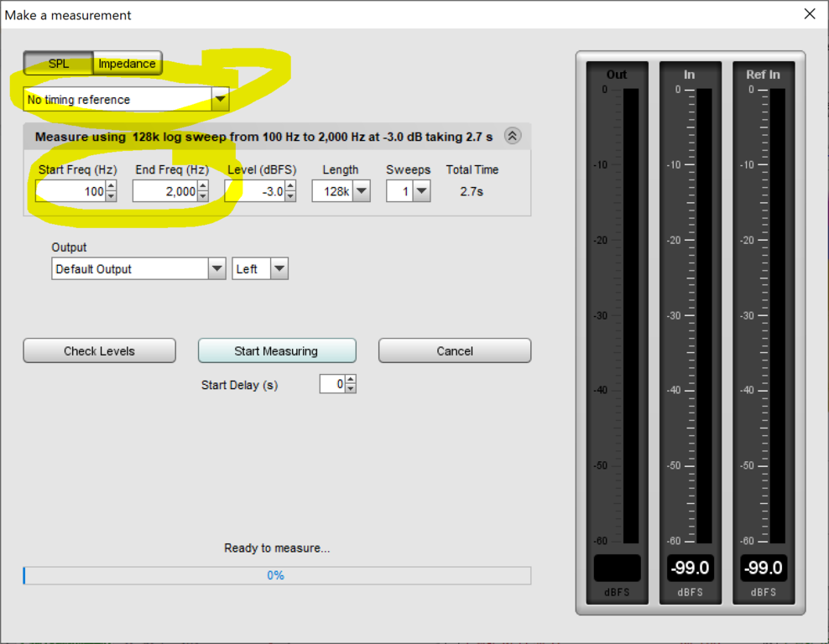Click the Out level meter bar

[x=631, y=316]
